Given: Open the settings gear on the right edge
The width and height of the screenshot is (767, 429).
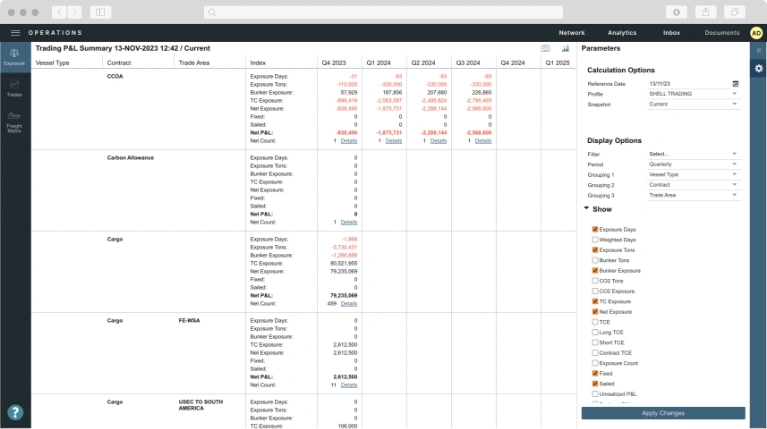Looking at the screenshot, I should pos(758,68).
